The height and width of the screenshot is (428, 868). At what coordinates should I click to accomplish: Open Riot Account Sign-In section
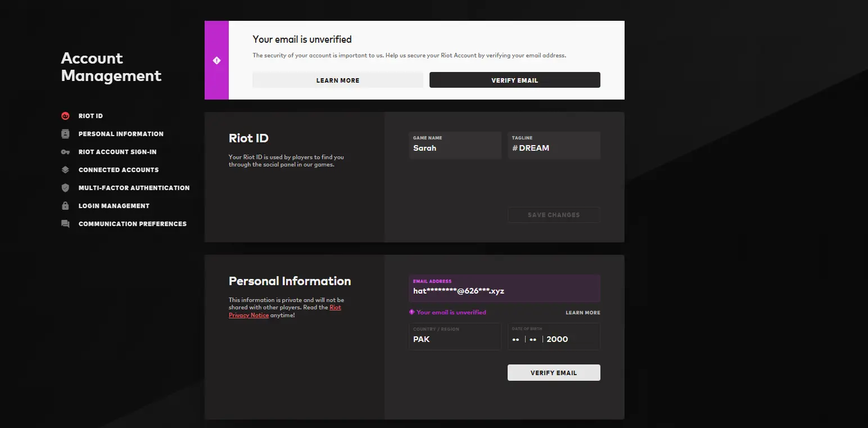click(117, 152)
